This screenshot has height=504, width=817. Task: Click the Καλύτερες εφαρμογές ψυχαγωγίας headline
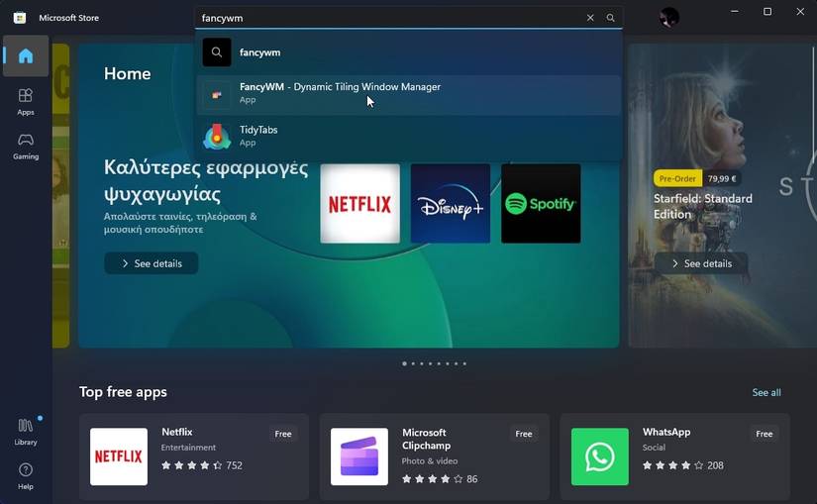(x=206, y=181)
